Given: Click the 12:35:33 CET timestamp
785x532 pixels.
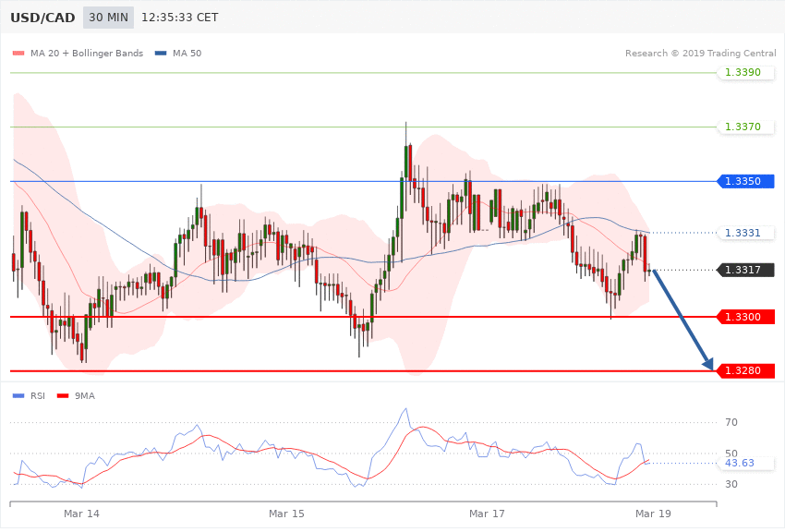Looking at the screenshot, I should point(180,18).
